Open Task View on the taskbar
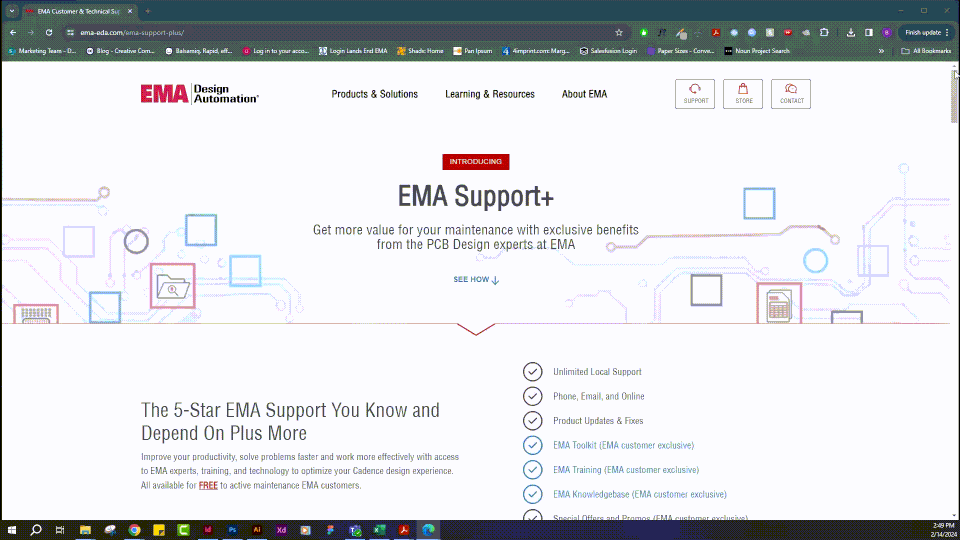960x540 pixels. pos(60,530)
